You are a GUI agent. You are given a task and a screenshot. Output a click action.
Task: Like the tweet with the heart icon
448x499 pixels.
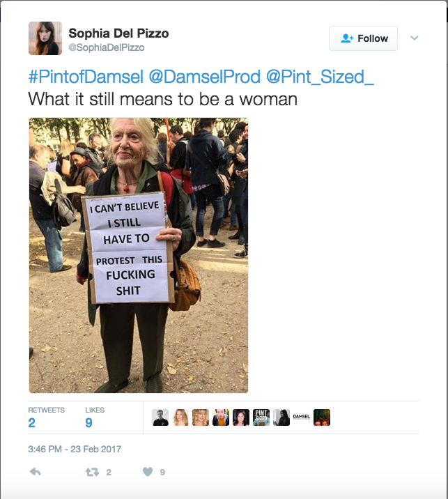(x=148, y=472)
